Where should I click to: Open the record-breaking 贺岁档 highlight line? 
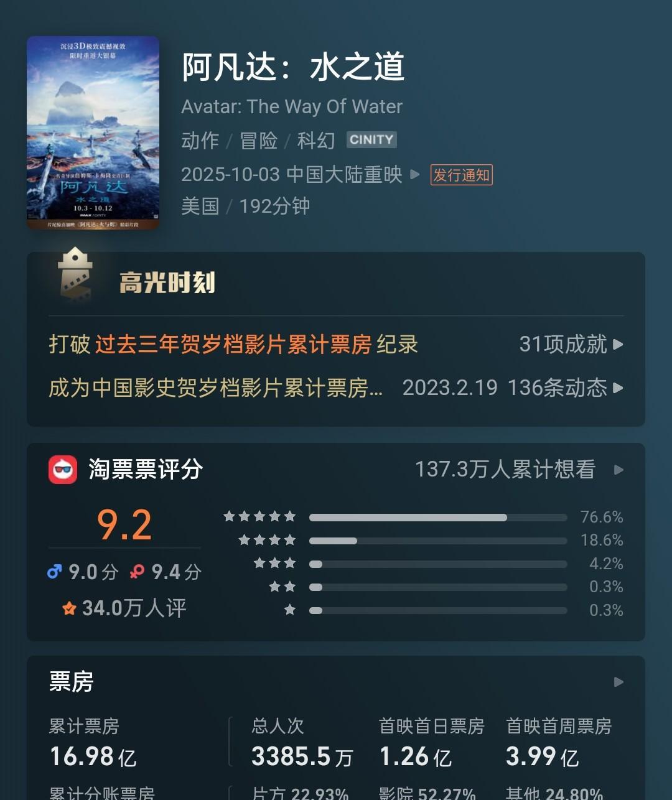233,344
